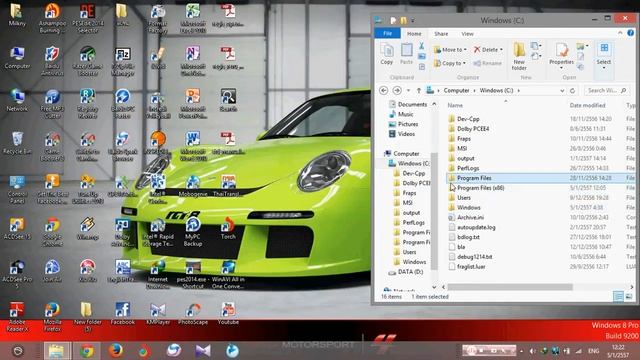Select the Recycle Bin desktop icon
Image resolution: width=640 pixels, height=360 pixels.
17,143
